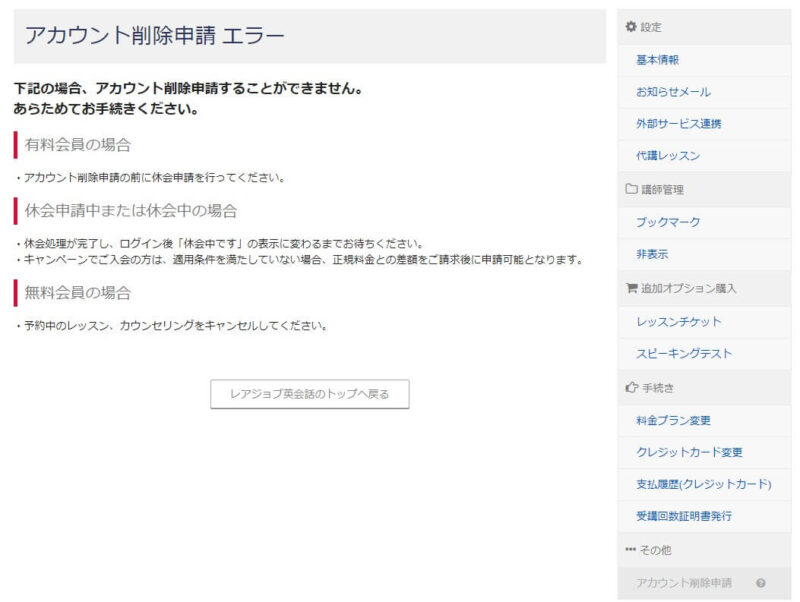Go to レッスンチケット purchase
The width and height of the screenshot is (800, 602).
tap(704, 322)
